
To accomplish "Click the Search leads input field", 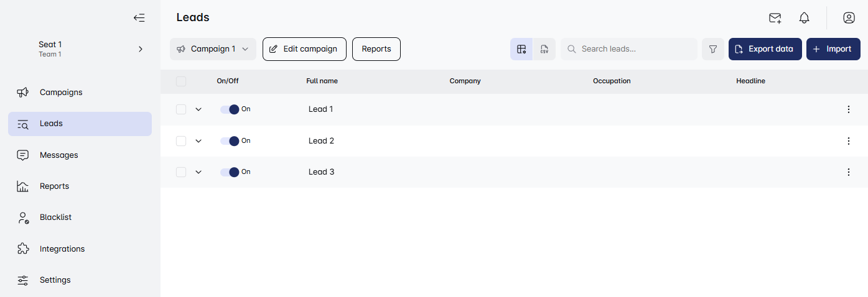I will click(635, 49).
